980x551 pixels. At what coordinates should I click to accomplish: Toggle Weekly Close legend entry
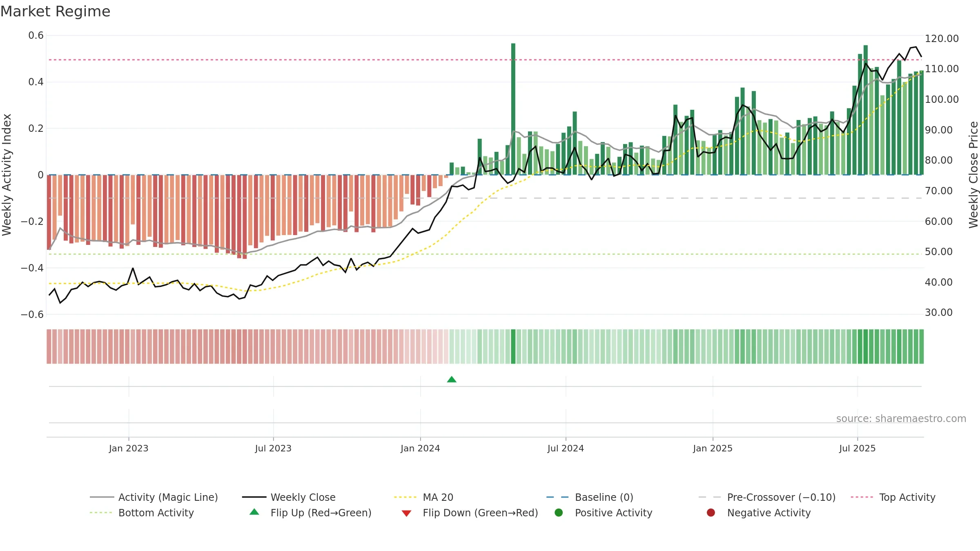[289, 497]
